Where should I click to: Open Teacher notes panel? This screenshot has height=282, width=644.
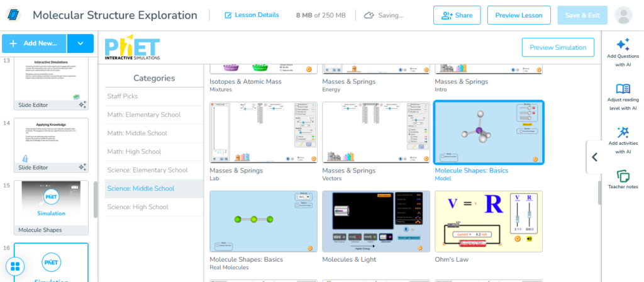pos(623,179)
